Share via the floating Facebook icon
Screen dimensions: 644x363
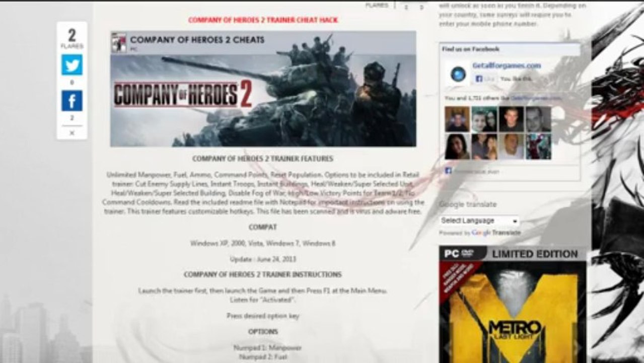click(71, 101)
